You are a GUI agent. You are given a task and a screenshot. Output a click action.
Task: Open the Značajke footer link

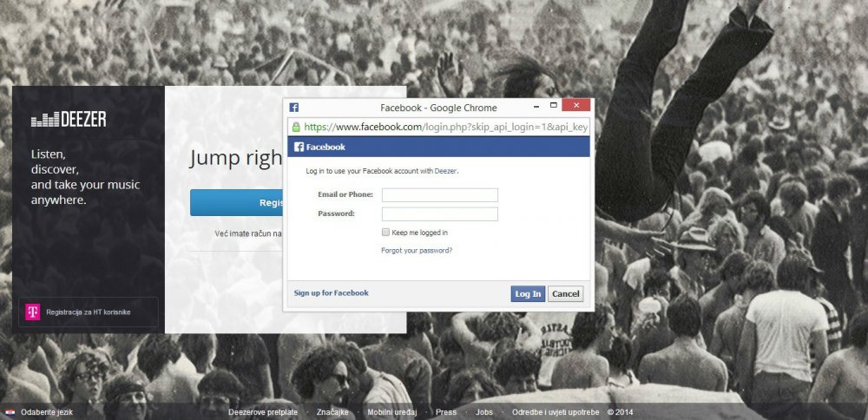[332, 412]
